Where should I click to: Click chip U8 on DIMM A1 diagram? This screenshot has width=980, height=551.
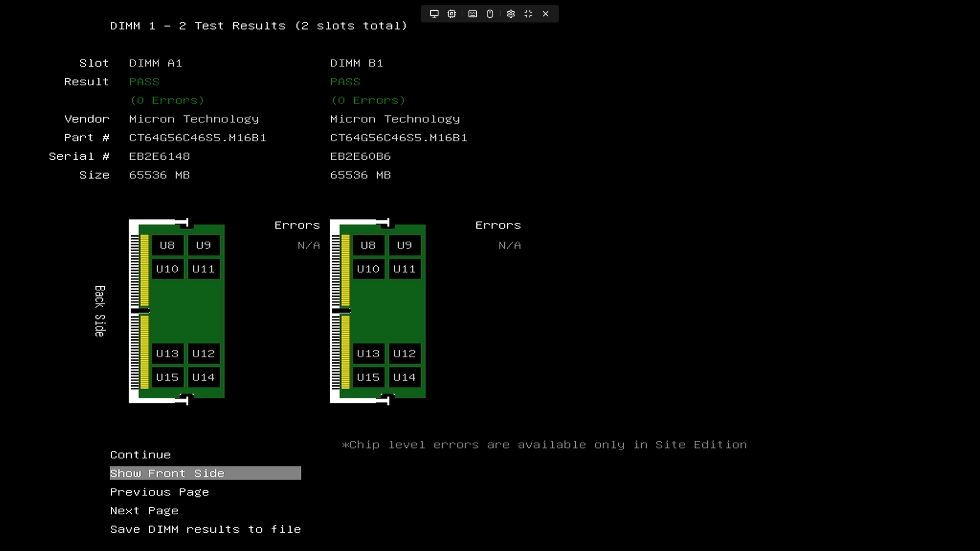(x=167, y=245)
